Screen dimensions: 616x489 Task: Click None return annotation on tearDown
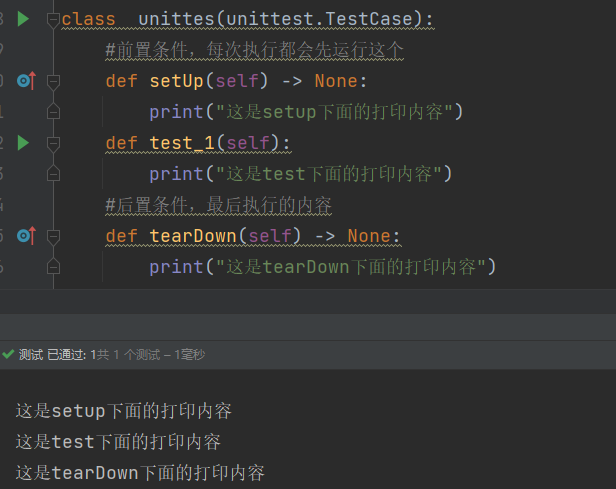tap(369, 236)
